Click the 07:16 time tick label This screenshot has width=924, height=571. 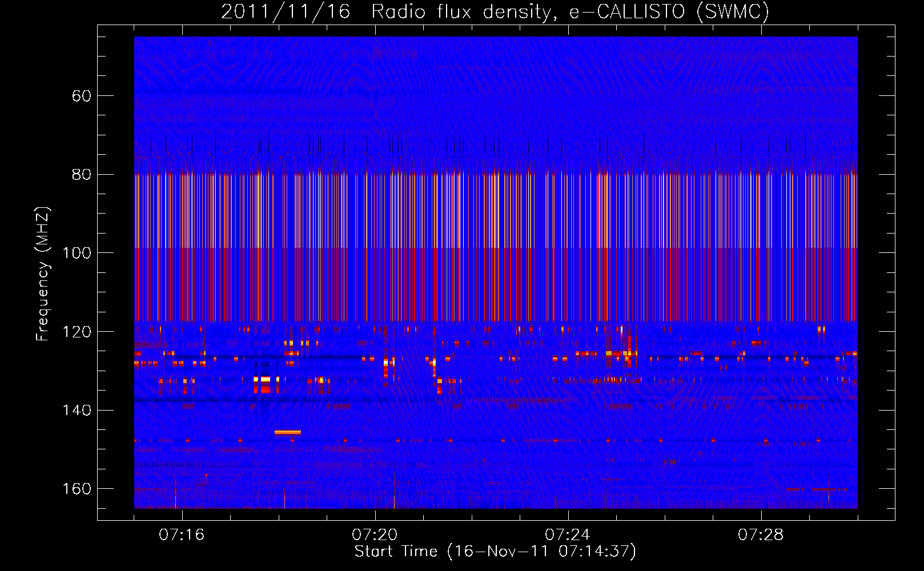[182, 535]
